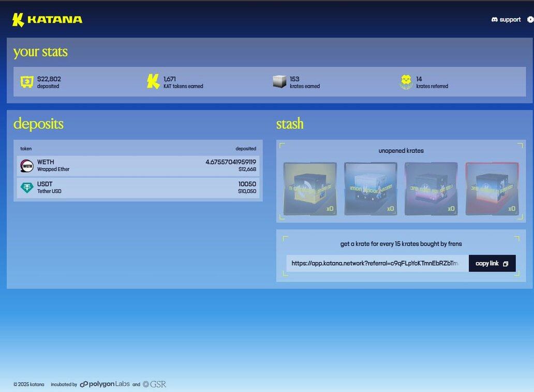Click the KAT tokens earned icon
Screen dimensions: 534x392
pyautogui.click(x=153, y=82)
